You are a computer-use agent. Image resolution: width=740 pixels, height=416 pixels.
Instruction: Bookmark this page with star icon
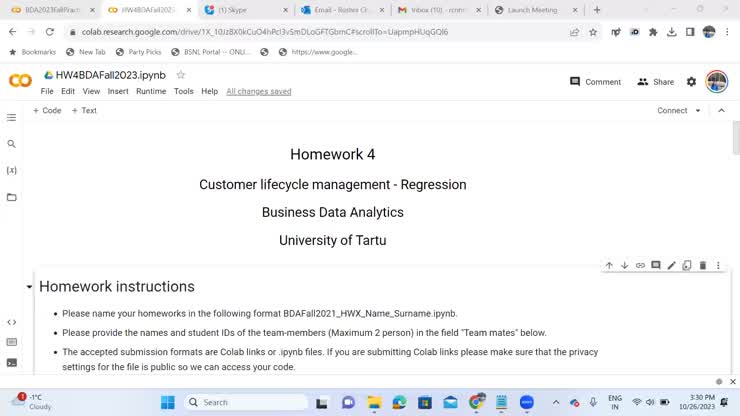(x=593, y=32)
